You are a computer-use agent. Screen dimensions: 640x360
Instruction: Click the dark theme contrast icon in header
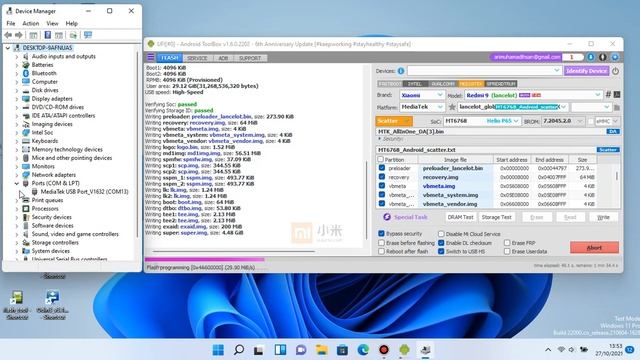click(602, 57)
